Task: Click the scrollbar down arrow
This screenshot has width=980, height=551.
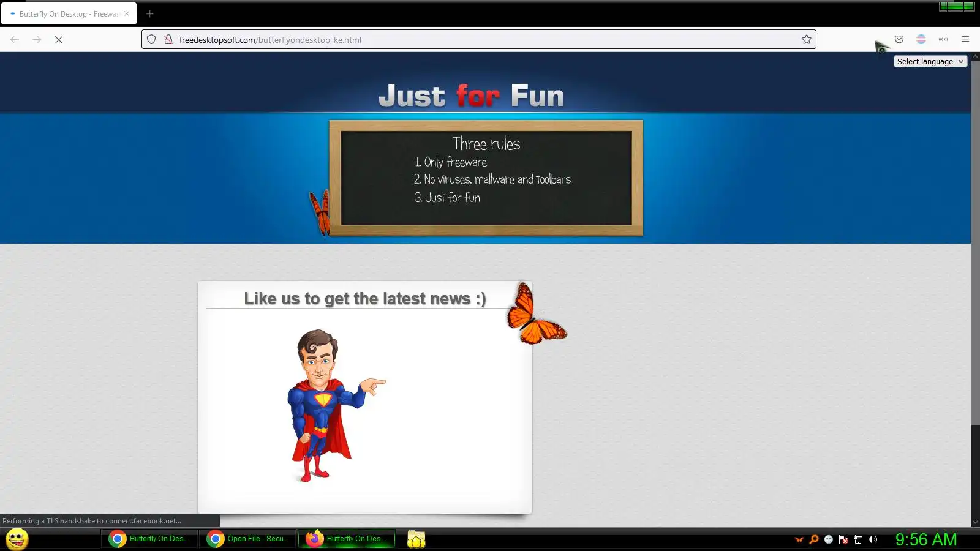Action: pos(975,522)
